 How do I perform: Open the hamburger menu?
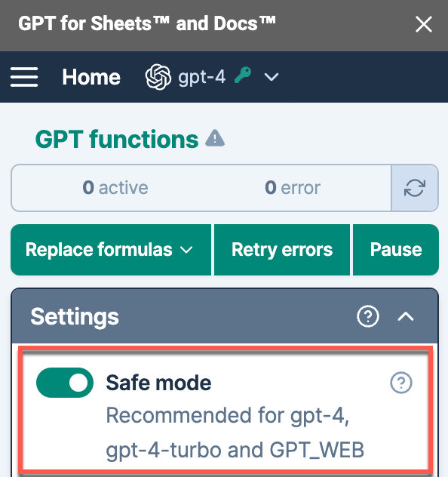(x=24, y=77)
